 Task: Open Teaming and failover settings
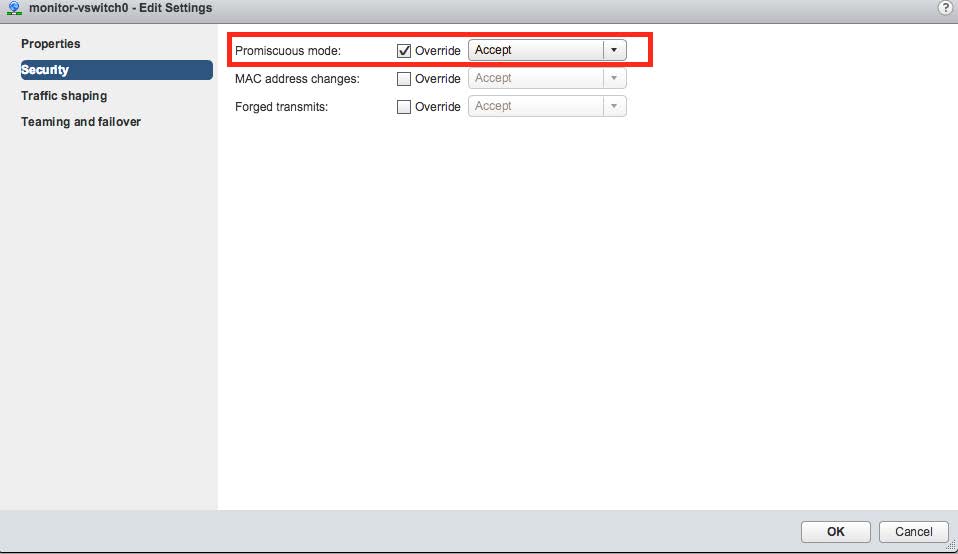click(x=81, y=122)
